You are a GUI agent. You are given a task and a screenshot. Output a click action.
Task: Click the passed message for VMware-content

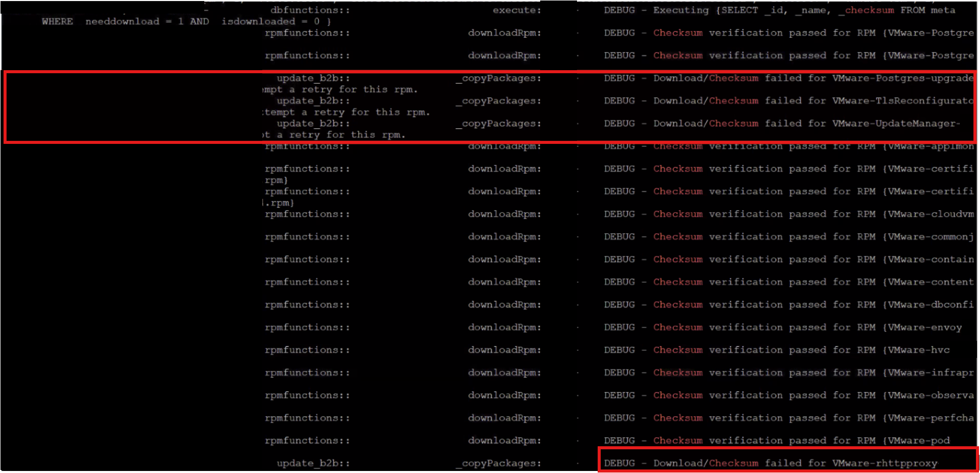(x=813, y=282)
